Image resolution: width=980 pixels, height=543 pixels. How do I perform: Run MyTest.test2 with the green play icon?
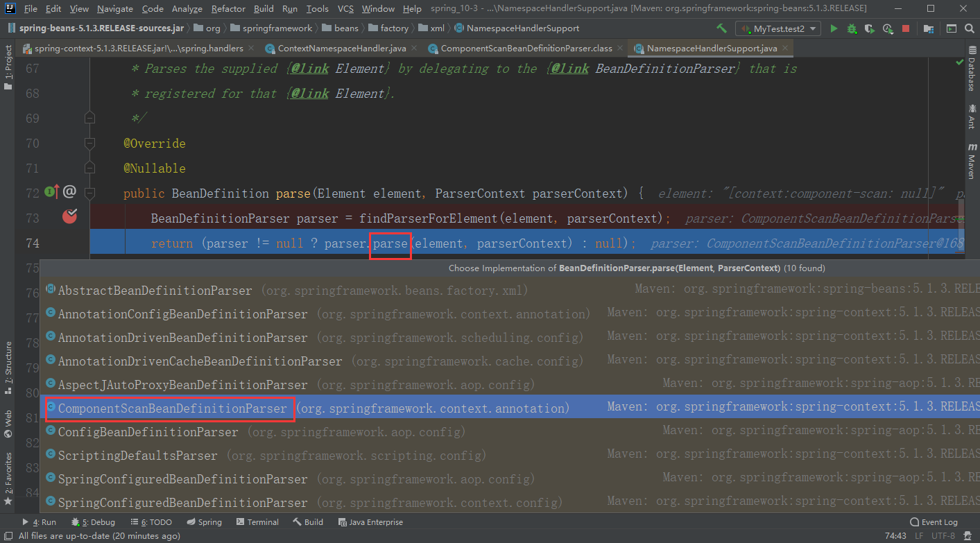834,28
